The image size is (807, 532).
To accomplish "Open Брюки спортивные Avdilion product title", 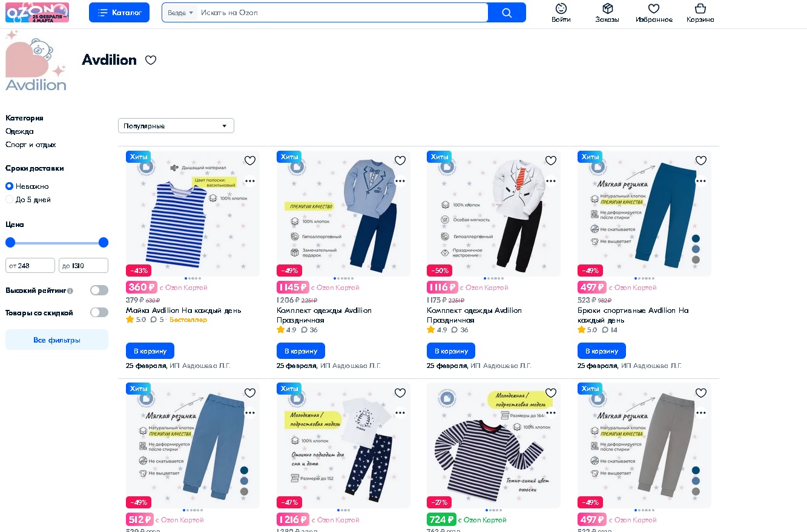I will click(x=633, y=315).
